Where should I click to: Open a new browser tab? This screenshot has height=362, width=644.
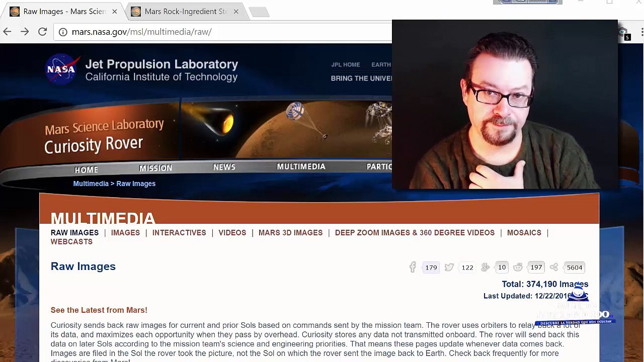259,12
